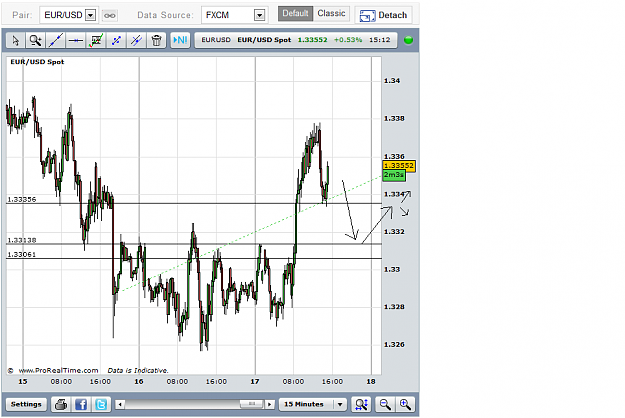Click the 1.33138 horizontal line label

tap(22, 240)
